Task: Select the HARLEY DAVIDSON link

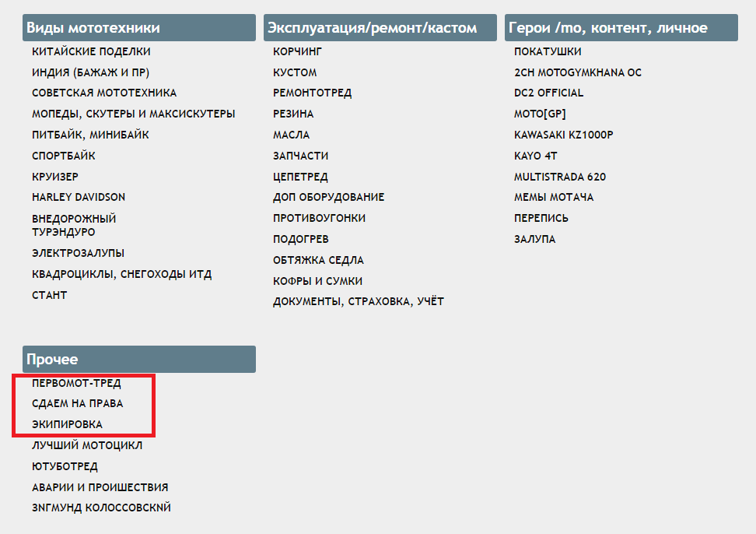Action: click(x=79, y=198)
